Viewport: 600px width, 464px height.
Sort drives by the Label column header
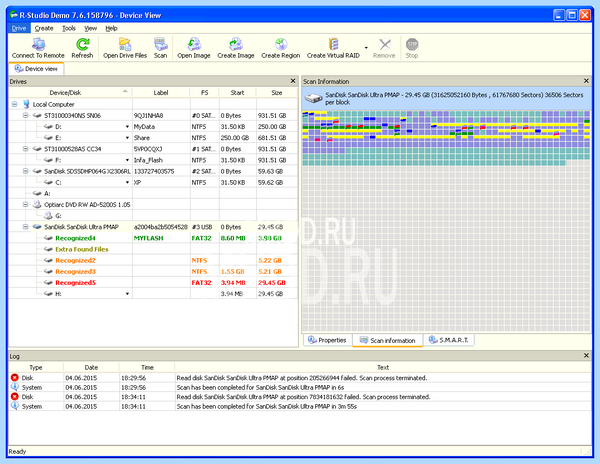click(161, 93)
